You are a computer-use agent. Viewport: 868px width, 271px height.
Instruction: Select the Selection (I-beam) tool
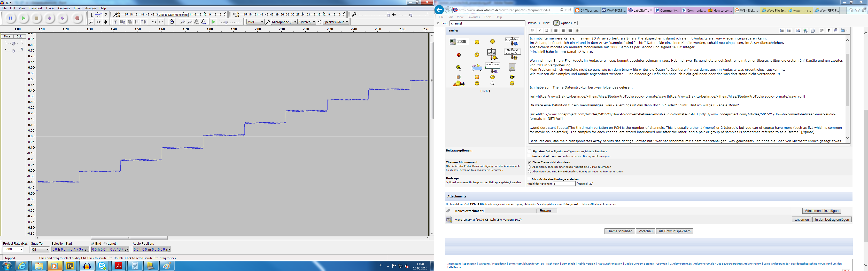[x=91, y=14]
